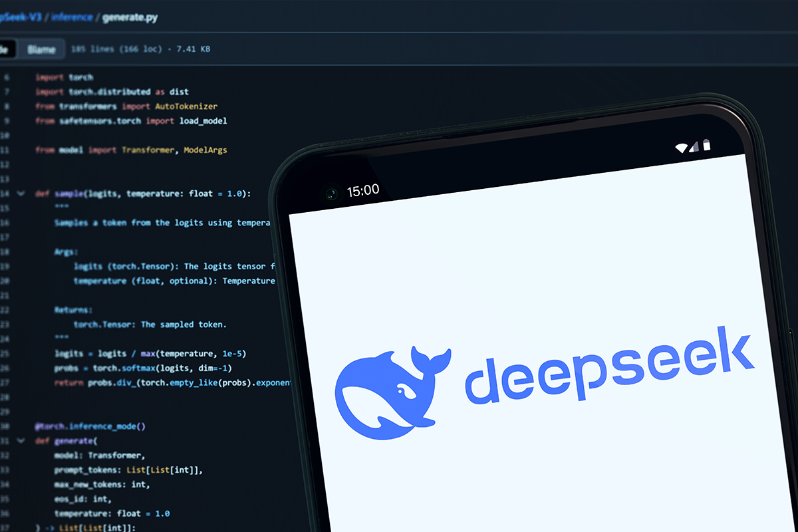Viewport: 798px width, 532px height.
Task: Open the inference folder breadcrumb
Action: (73, 17)
